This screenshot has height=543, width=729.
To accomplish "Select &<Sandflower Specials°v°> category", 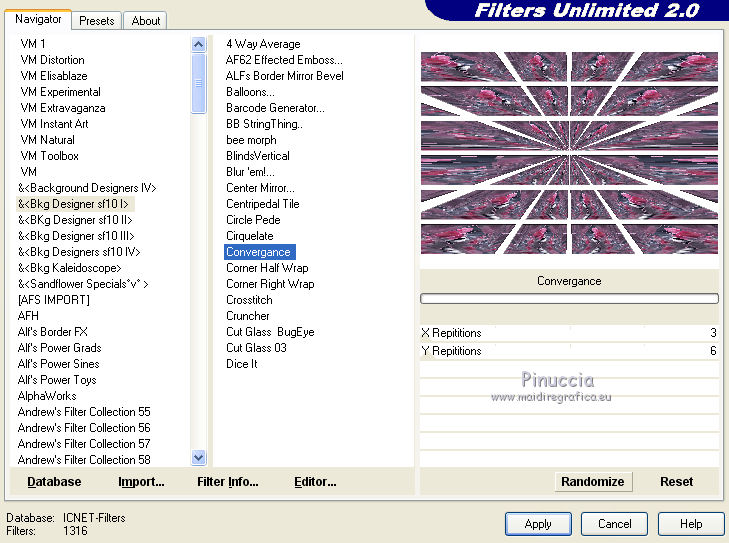I will point(83,284).
